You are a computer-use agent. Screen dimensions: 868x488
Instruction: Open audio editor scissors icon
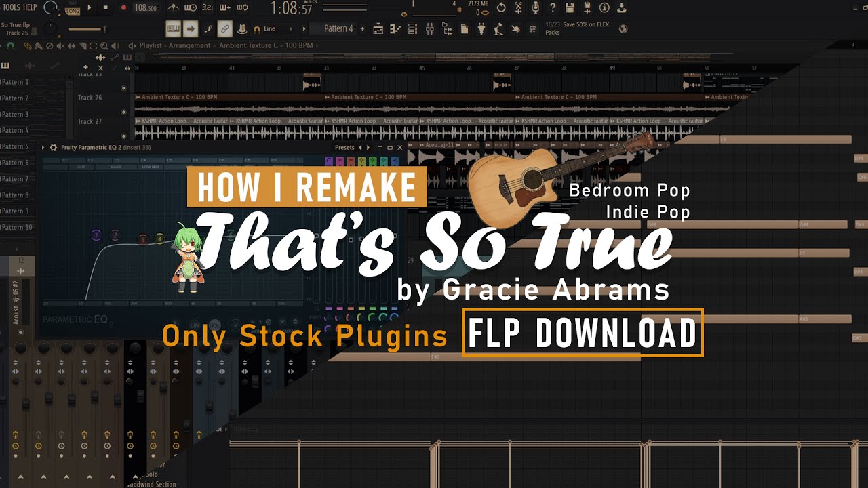[519, 8]
